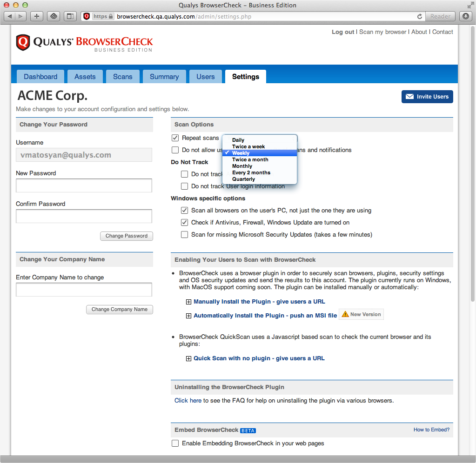Click the Qualys BrowserCheck logo

(x=84, y=43)
